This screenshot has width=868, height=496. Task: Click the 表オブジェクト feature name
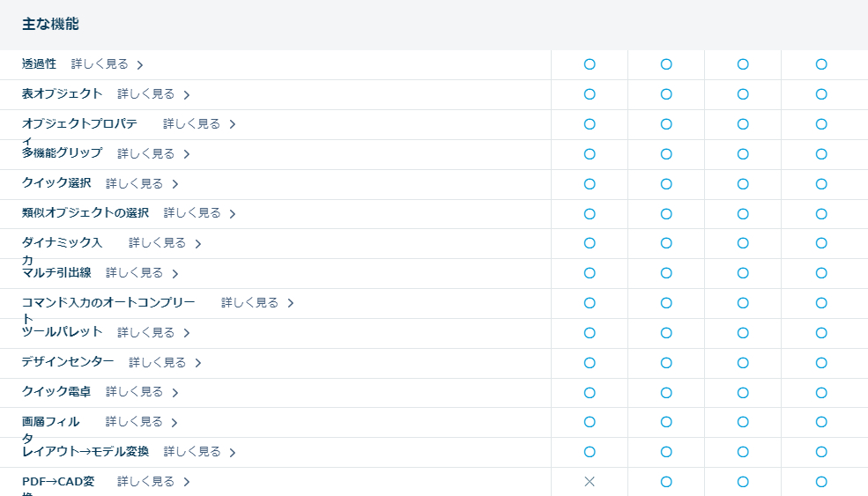point(62,93)
